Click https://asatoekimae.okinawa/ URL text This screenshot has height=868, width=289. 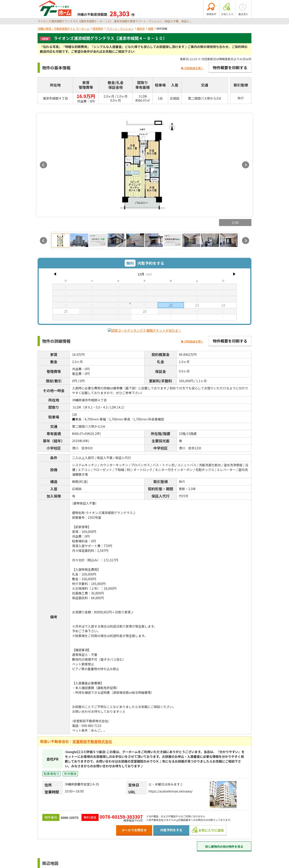point(170,791)
